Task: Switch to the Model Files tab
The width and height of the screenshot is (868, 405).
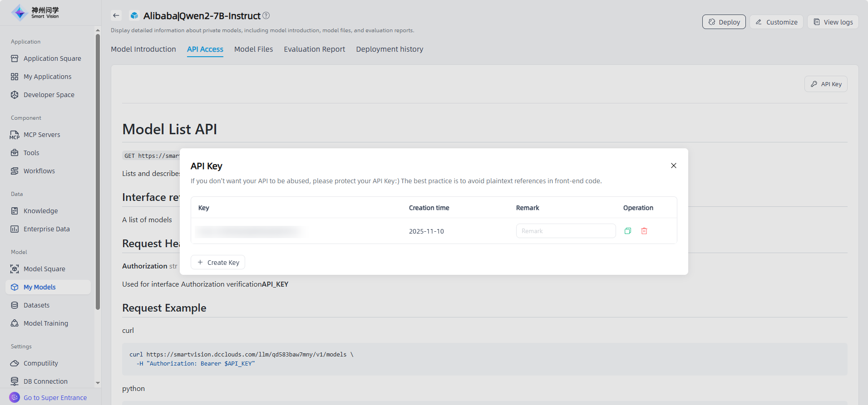Action: [253, 49]
